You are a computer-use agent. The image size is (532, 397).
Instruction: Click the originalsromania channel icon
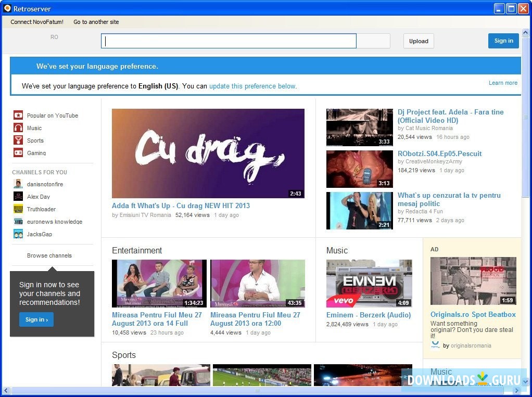435,345
